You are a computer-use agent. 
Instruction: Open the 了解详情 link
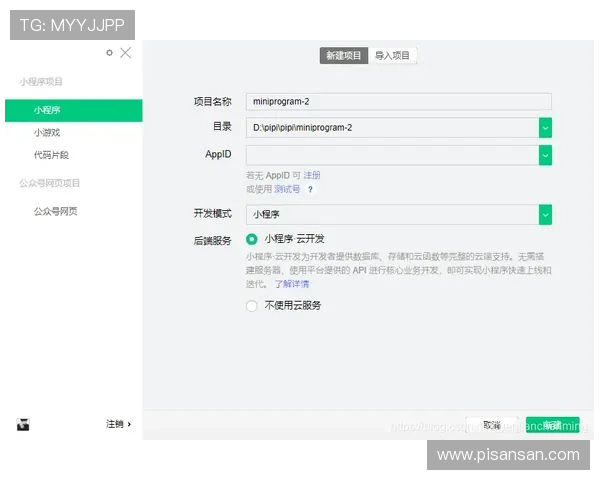tap(292, 284)
